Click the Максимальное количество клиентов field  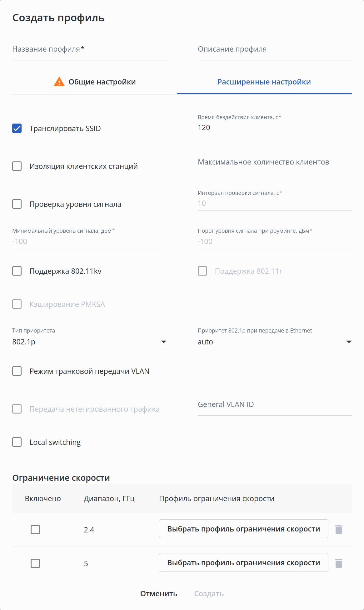coord(274,162)
